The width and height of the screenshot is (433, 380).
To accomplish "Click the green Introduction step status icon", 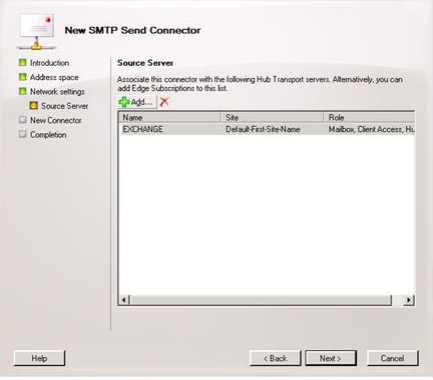I will pos(23,62).
